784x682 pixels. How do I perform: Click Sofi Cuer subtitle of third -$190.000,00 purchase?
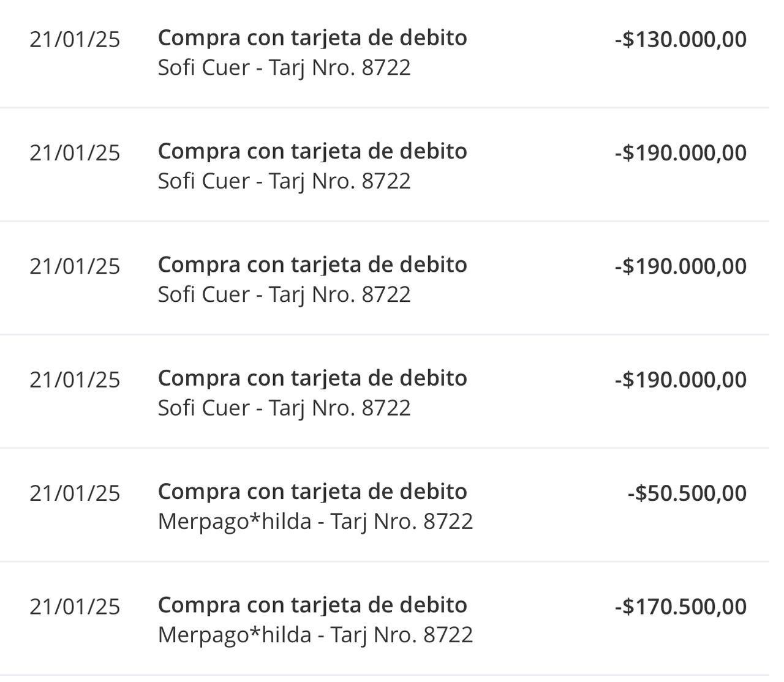coord(284,408)
